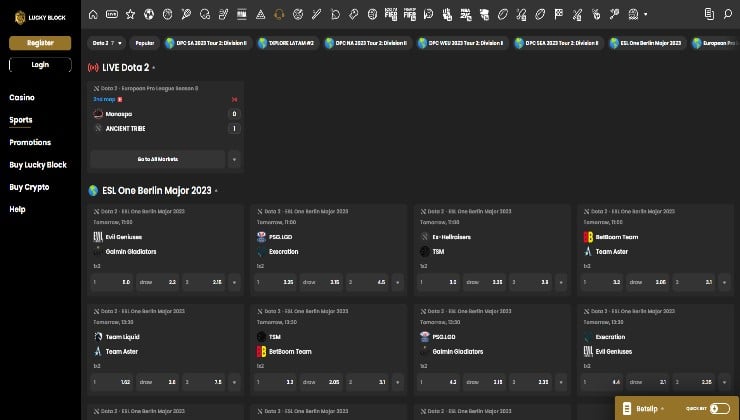Screen dimensions: 740x420
Task: Bet on Team Aster win against BetBoom Team
Action: click(x=694, y=282)
